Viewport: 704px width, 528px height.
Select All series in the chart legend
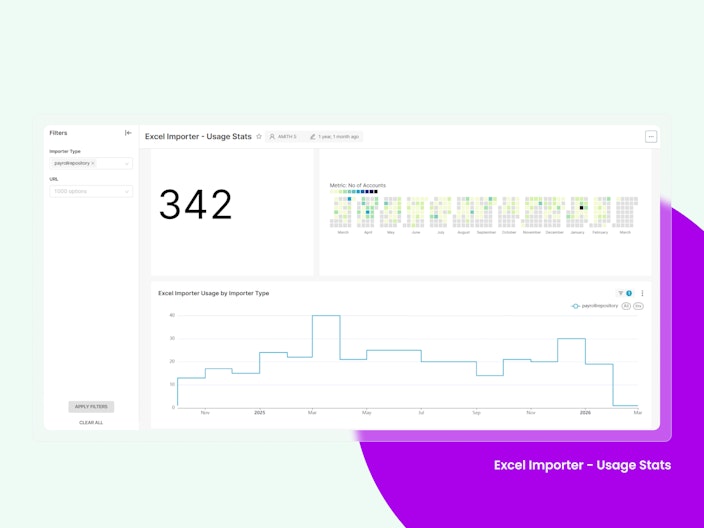626,306
